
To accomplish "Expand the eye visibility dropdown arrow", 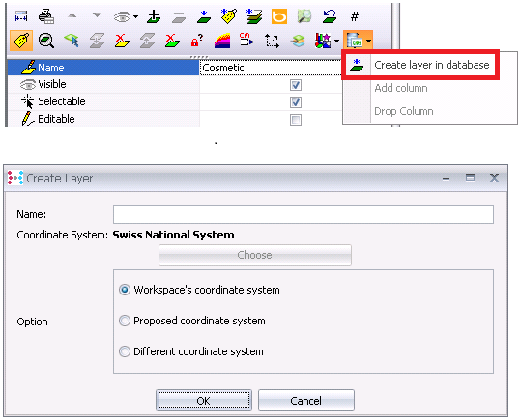I will (x=135, y=16).
